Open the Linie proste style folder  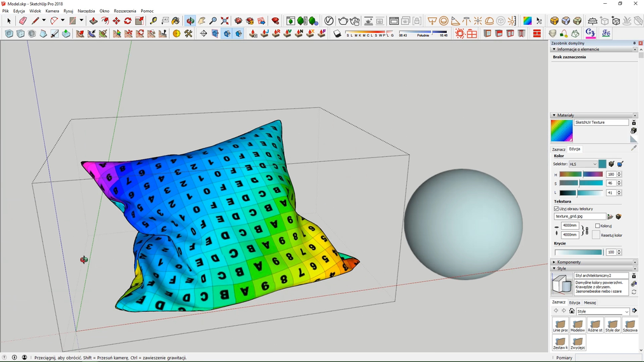pos(560,325)
